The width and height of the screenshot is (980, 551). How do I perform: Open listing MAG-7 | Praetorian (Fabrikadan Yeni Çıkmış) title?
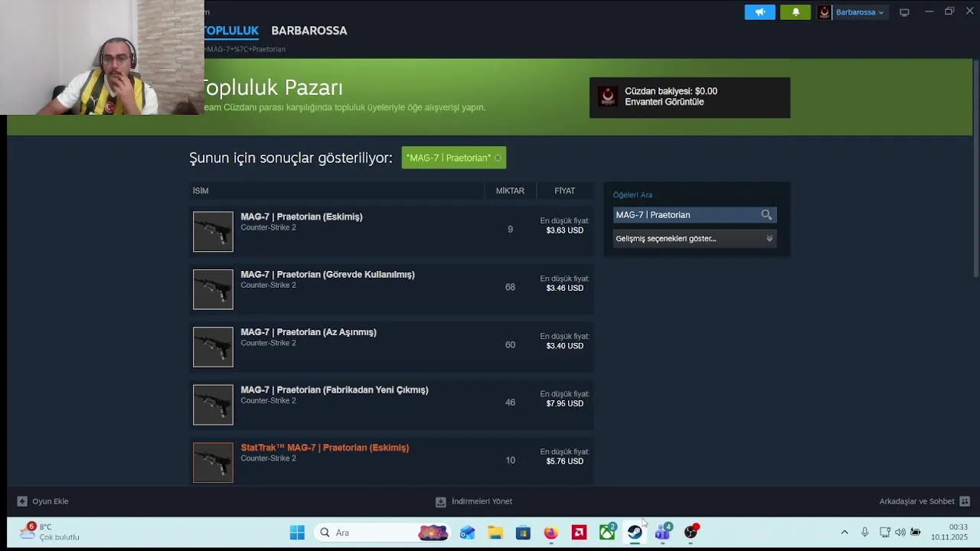335,390
